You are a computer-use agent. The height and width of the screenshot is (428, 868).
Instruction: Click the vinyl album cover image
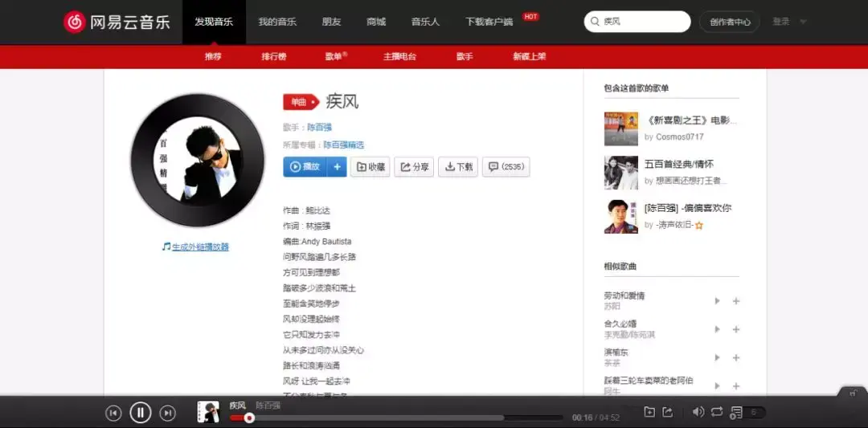(197, 161)
